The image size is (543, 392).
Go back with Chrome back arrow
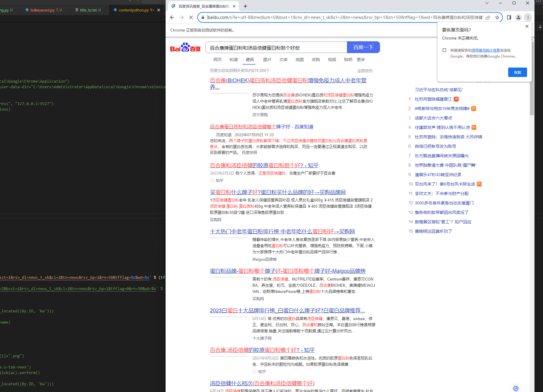(172, 17)
